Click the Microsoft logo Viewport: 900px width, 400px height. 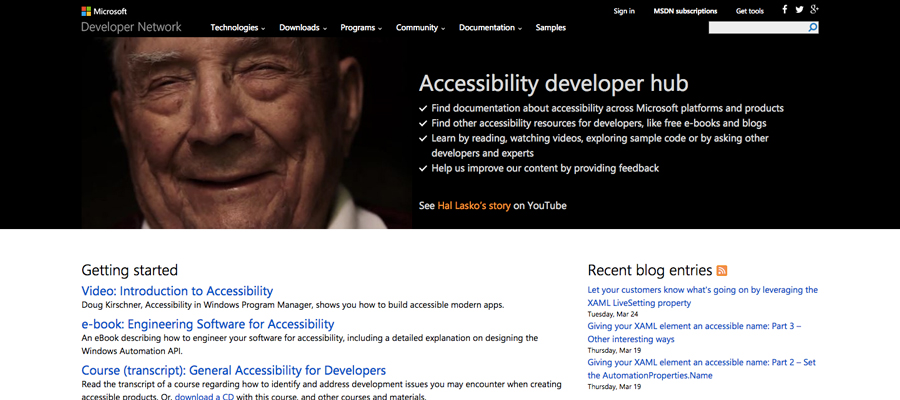(x=104, y=11)
